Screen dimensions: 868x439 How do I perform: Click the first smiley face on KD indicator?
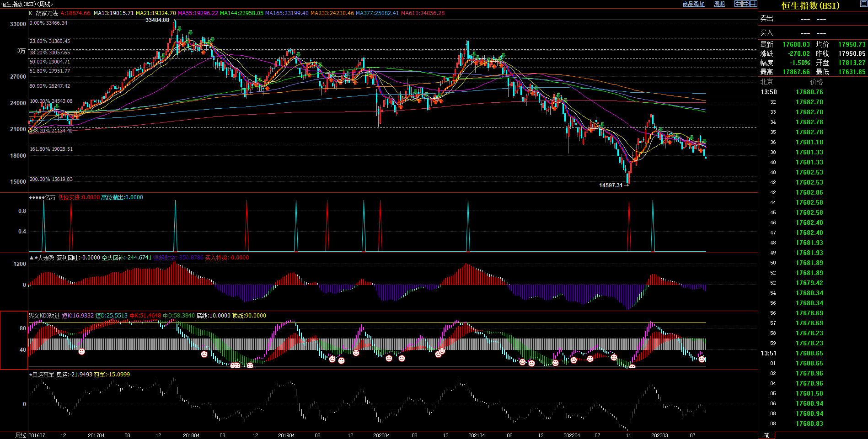click(81, 351)
